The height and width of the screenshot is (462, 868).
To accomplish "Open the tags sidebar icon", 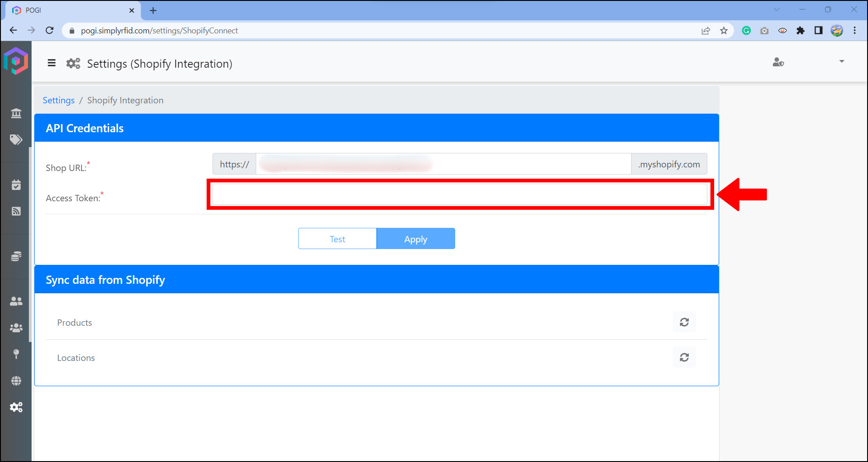I will [x=16, y=139].
